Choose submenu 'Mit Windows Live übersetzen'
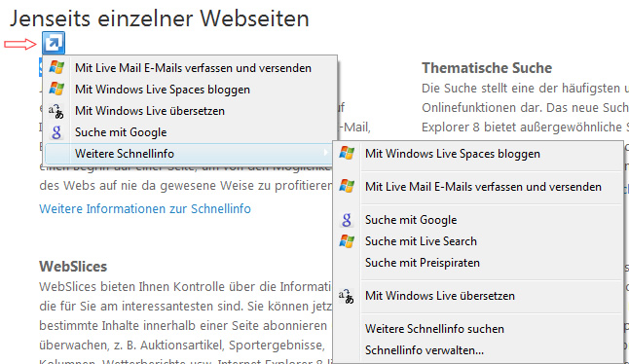The width and height of the screenshot is (629, 364). (x=479, y=296)
